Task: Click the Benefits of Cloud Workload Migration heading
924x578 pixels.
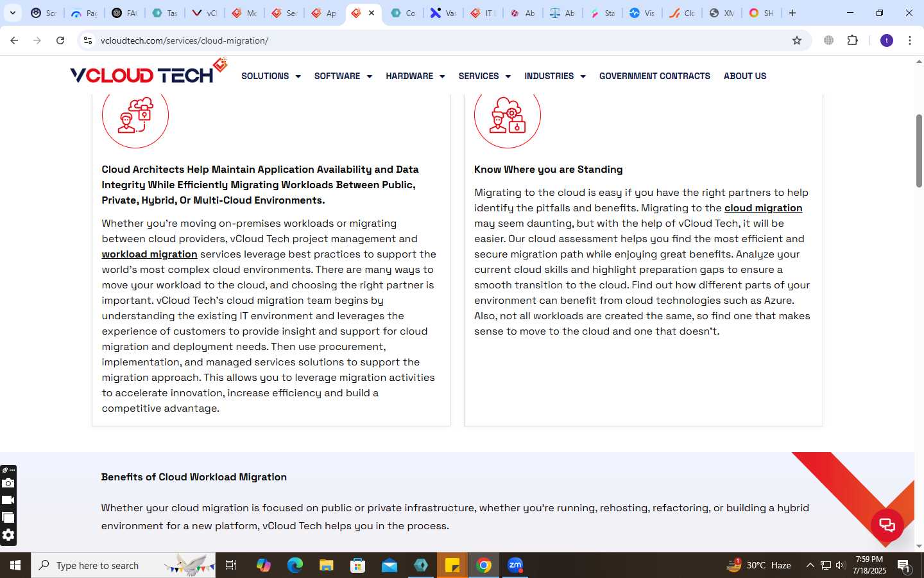Action: pyautogui.click(x=194, y=477)
